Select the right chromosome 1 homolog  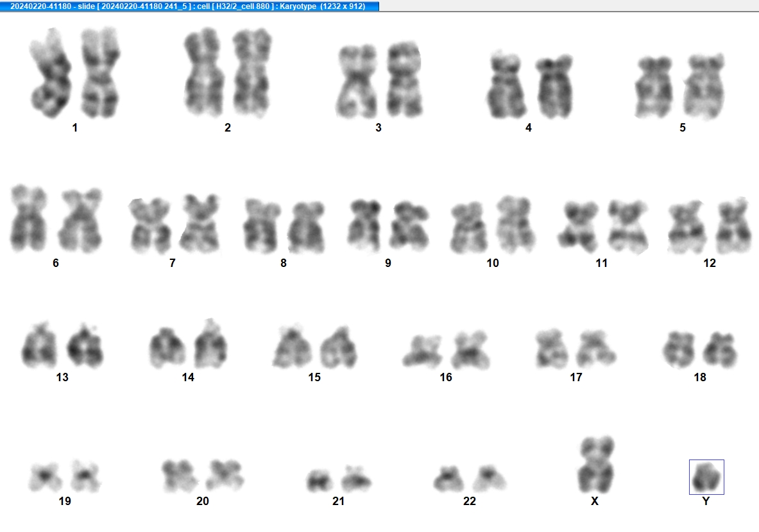pos(100,73)
